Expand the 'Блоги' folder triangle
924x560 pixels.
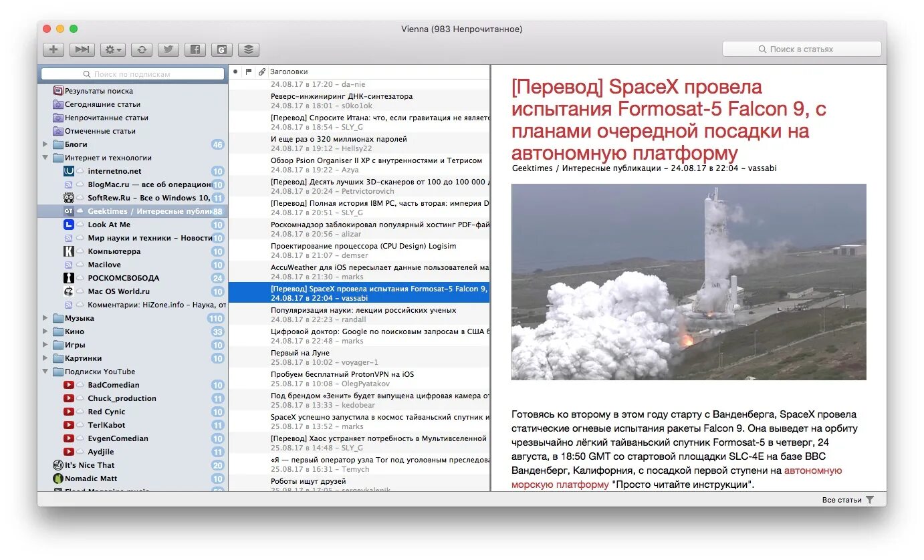(x=45, y=144)
